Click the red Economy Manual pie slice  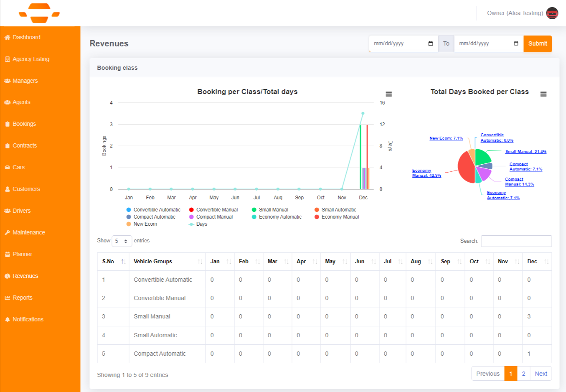[x=465, y=167]
